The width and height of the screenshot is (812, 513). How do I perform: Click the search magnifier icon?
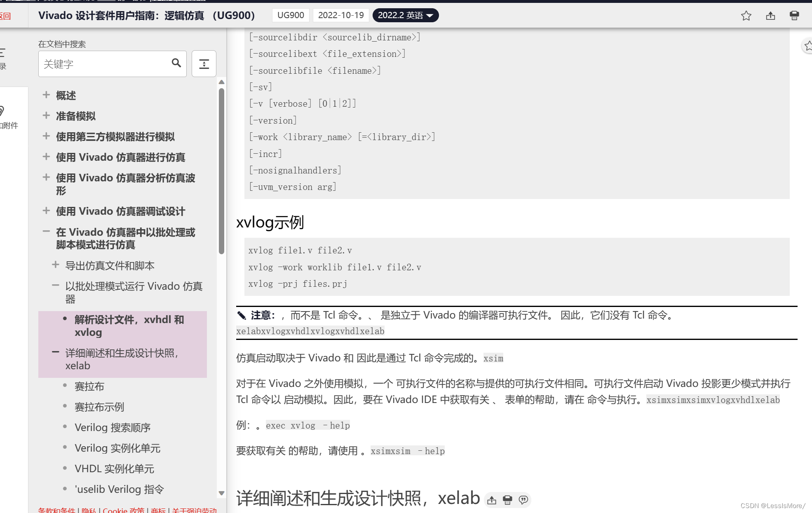click(x=176, y=63)
